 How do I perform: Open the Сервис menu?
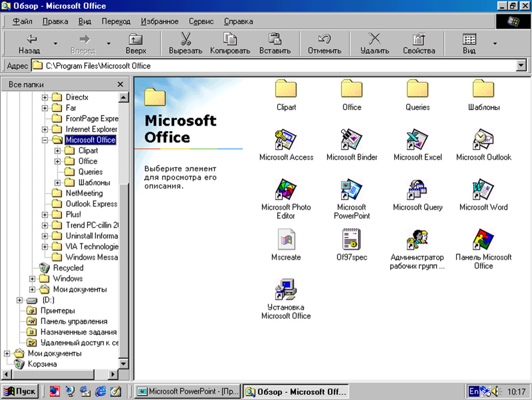[x=201, y=21]
